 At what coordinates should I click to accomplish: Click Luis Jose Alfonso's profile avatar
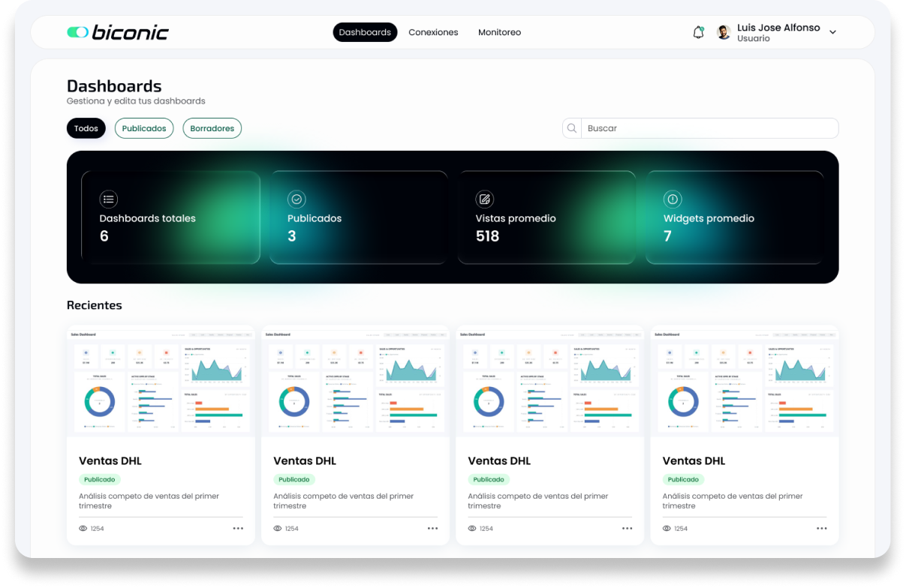[724, 32]
